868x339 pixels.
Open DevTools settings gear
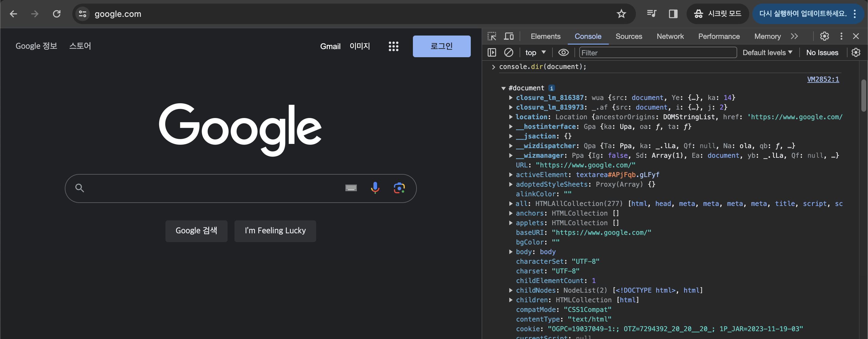coord(824,36)
